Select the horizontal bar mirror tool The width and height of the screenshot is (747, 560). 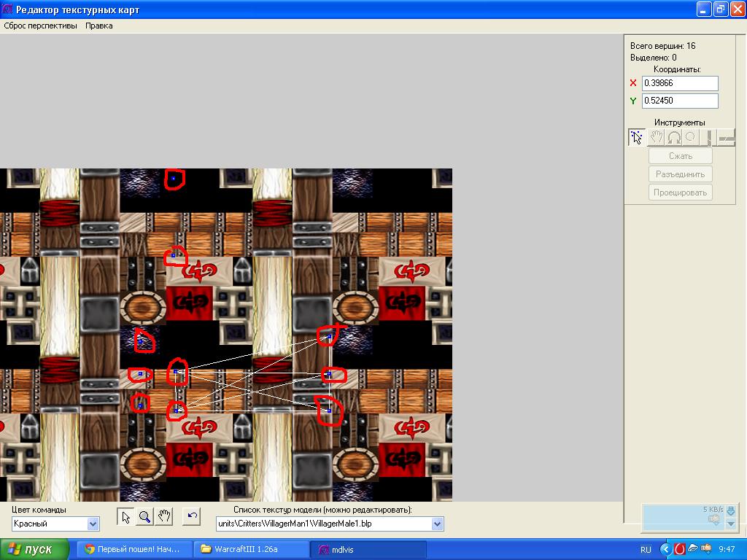tap(727, 138)
